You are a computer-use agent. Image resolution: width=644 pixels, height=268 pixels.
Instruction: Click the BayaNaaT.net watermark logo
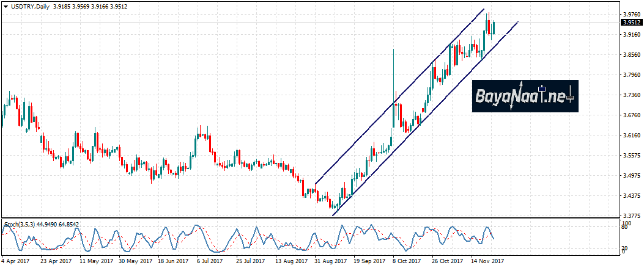click(x=525, y=96)
